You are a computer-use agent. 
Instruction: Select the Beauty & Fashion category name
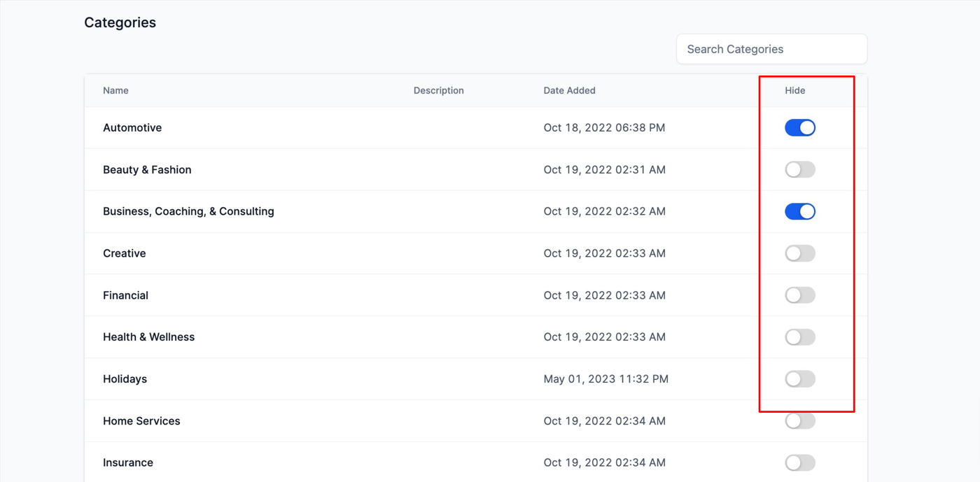[147, 169]
